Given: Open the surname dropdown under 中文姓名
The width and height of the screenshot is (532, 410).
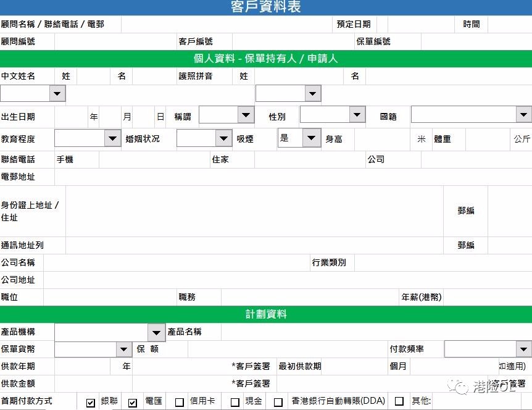Looking at the screenshot, I should (57, 93).
